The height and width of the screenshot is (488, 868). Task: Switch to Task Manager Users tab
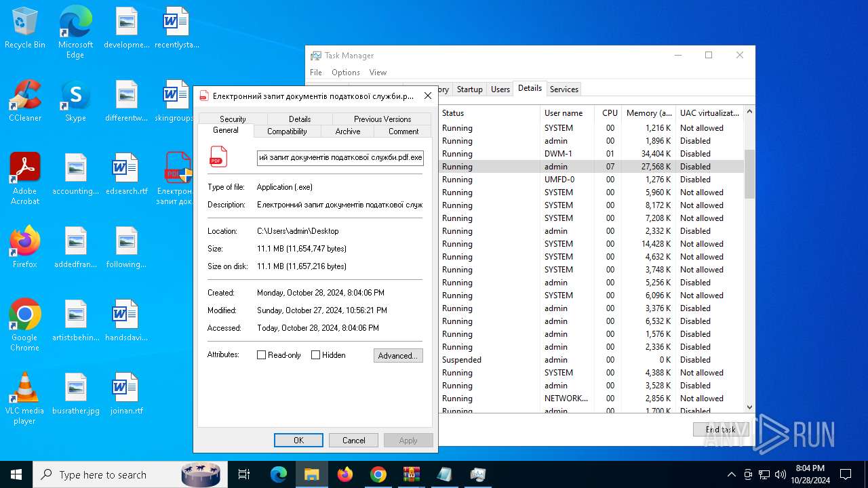(500, 89)
